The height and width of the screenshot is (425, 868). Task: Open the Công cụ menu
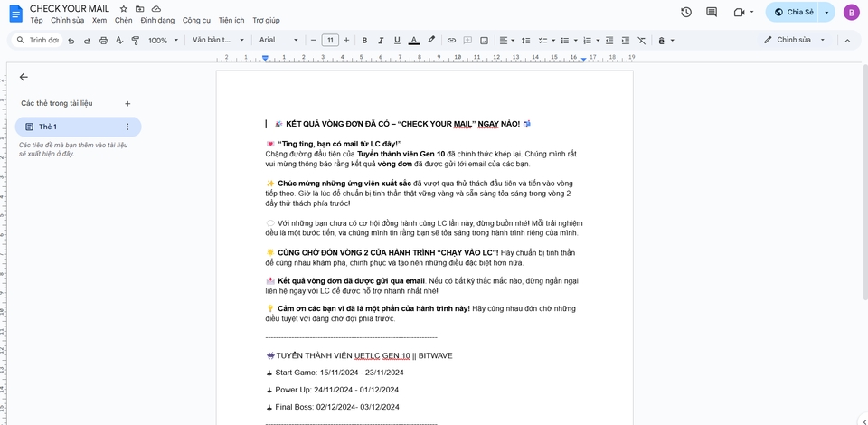click(x=196, y=21)
